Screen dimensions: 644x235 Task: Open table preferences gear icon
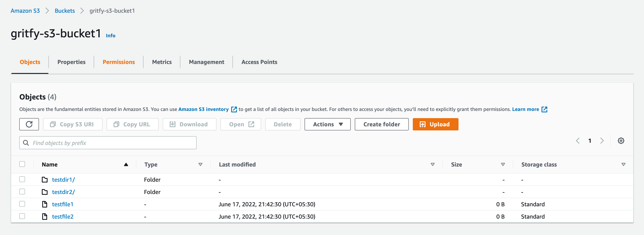621,141
